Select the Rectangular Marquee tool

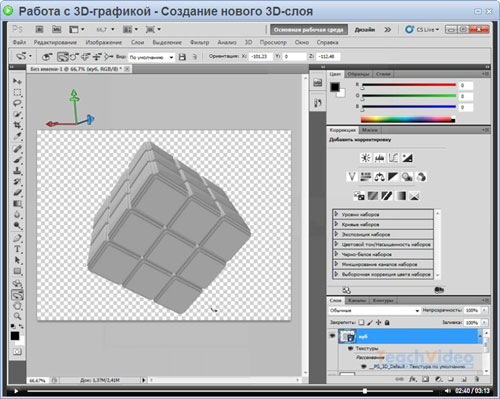point(17,92)
